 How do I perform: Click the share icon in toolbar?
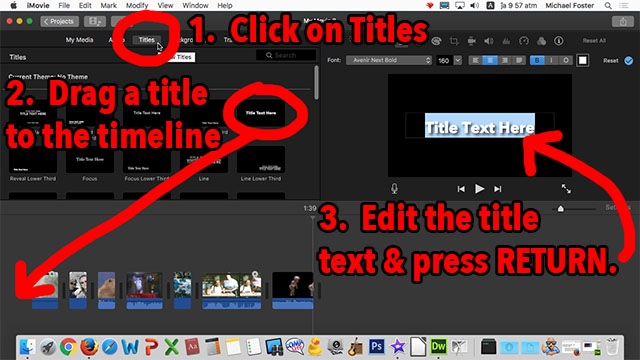[x=623, y=22]
